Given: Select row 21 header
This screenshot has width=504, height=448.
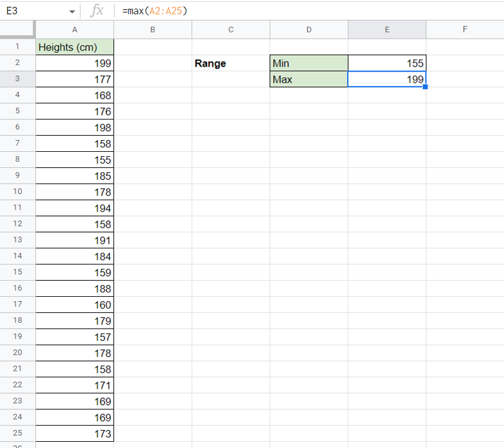Looking at the screenshot, I should 17,368.
